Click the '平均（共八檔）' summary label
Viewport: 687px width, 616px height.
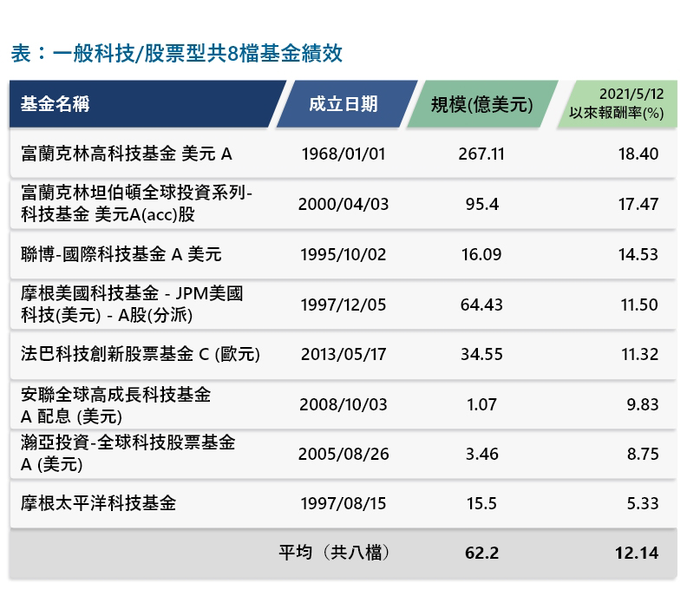point(334,553)
